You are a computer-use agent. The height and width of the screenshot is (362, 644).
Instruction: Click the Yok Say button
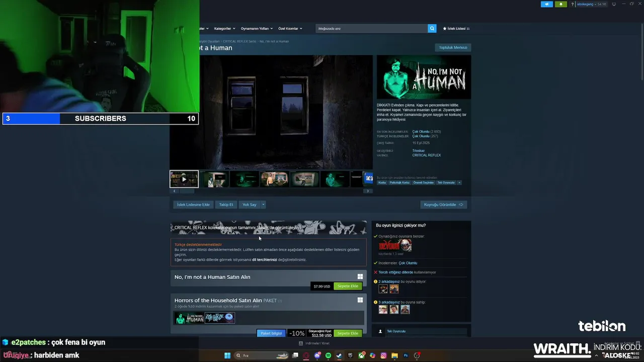[249, 205]
